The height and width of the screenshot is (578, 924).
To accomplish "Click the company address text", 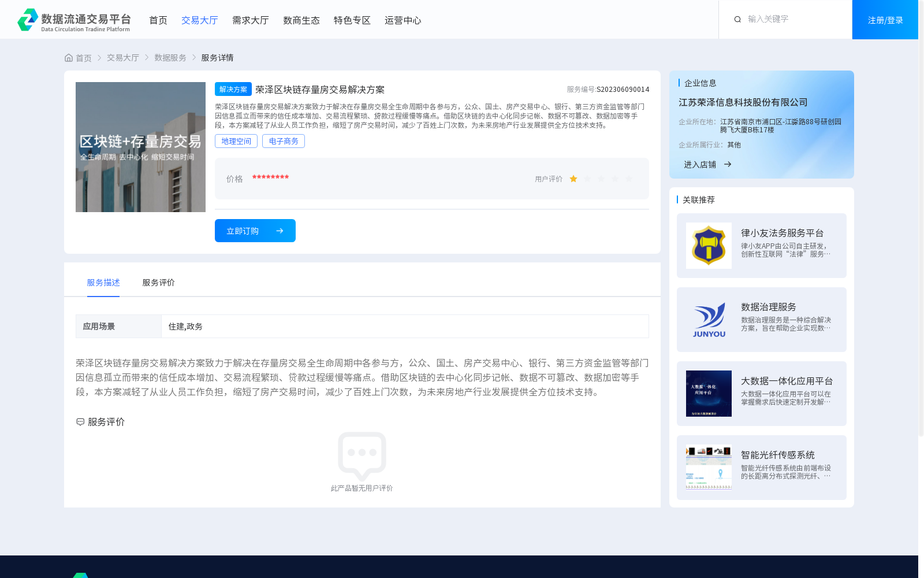I will pos(781,126).
